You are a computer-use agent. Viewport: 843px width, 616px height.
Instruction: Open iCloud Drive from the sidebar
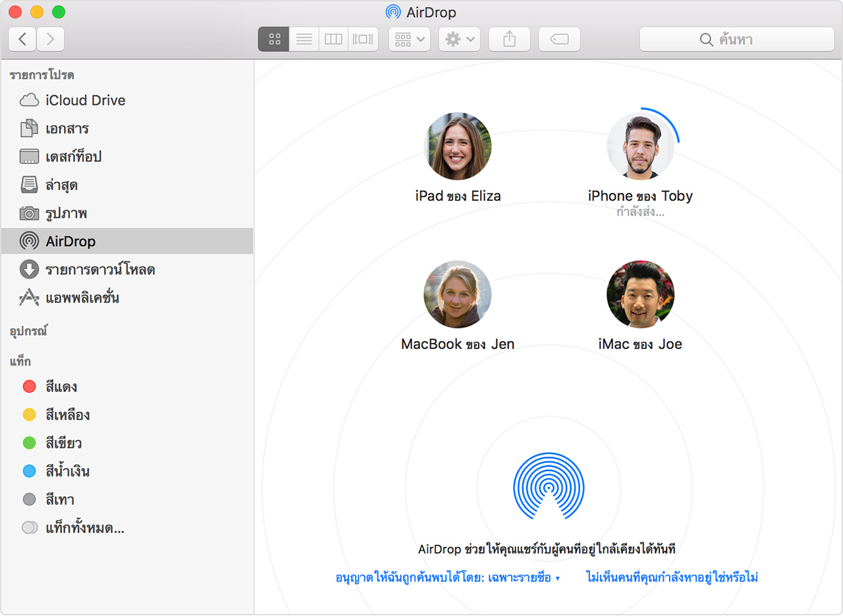click(126, 100)
